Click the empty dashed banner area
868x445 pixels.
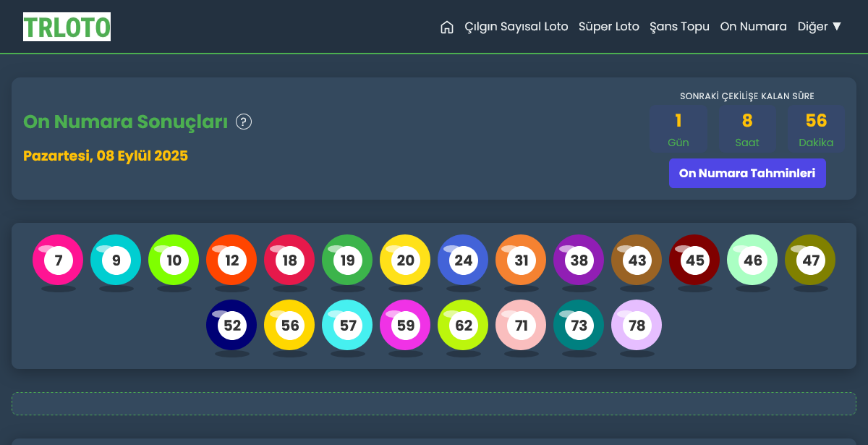434,404
